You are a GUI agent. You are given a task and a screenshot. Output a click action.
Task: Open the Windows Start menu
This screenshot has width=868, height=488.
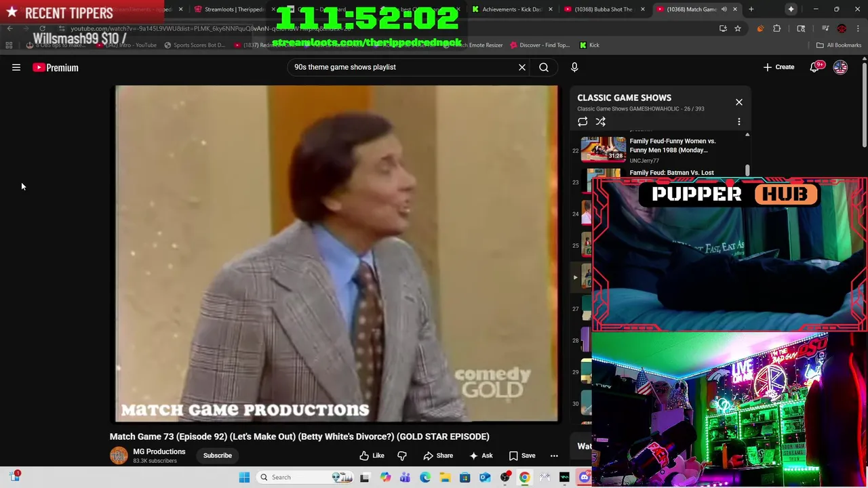click(245, 477)
